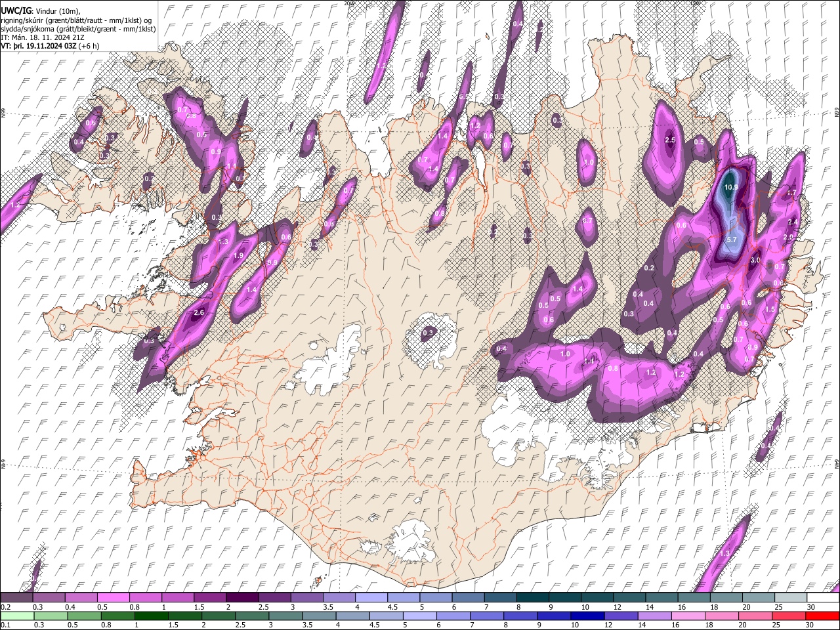Click the dark teal swatch between 8 and 9

click(x=532, y=597)
